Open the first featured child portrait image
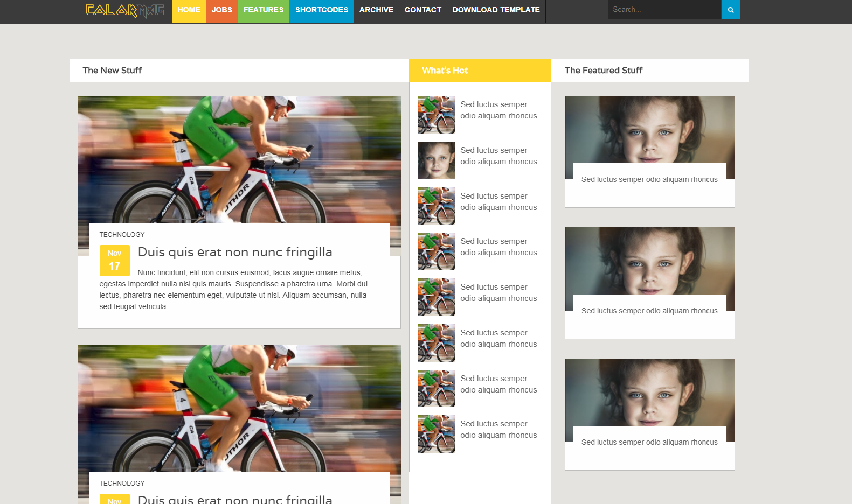The width and height of the screenshot is (852, 504). tap(649, 130)
